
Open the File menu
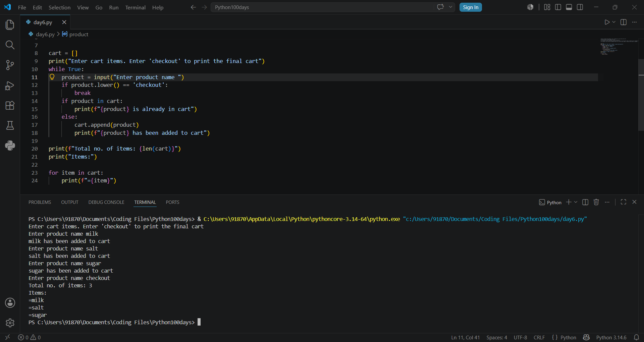tap(22, 7)
